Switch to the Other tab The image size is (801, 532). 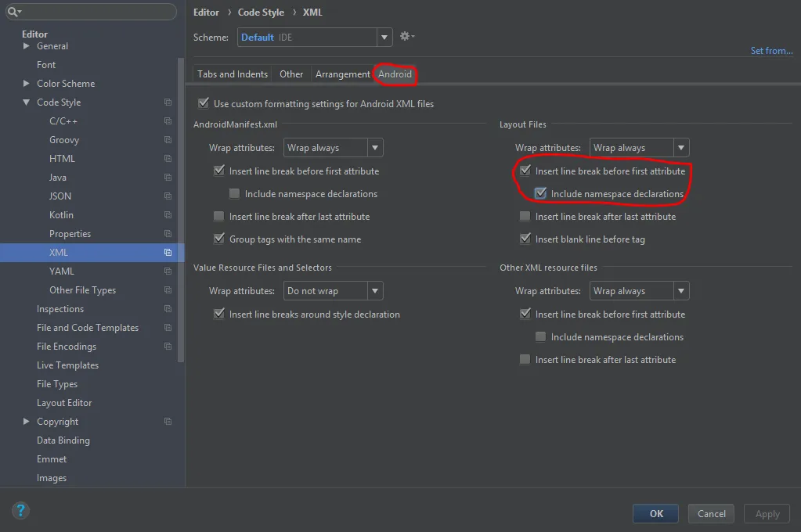click(x=291, y=74)
